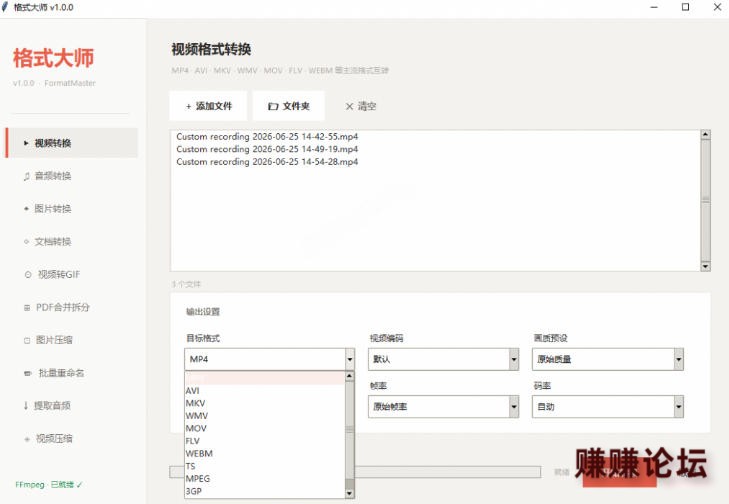
Task: Expand the 帧率 frame rate dropdown
Action: point(443,407)
